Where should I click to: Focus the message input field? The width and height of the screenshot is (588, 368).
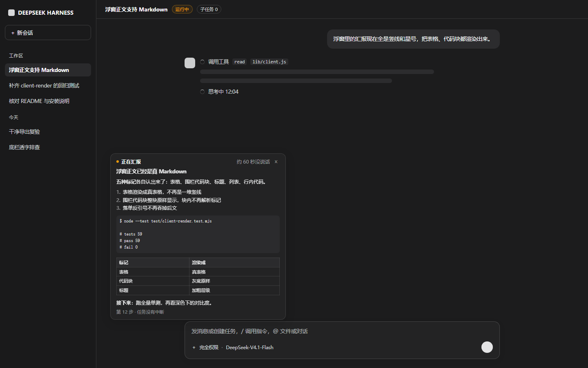(342, 331)
